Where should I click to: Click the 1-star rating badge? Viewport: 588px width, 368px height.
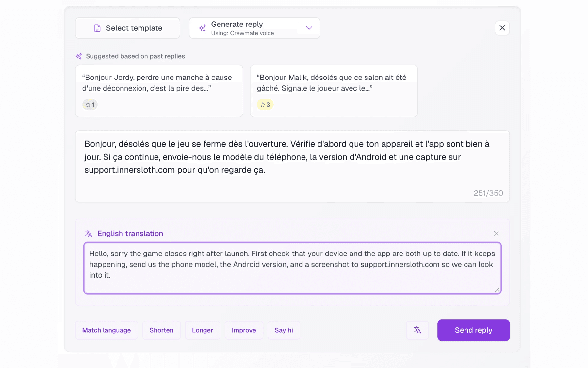[x=90, y=105]
